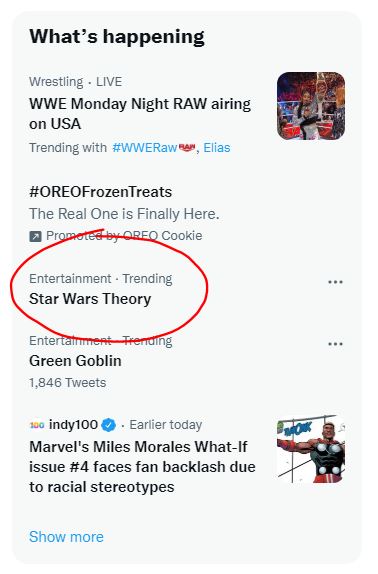Viewport: 378px width, 574px height.
Task: Click the Promoted by OREO Cookie label
Action: pos(124,236)
